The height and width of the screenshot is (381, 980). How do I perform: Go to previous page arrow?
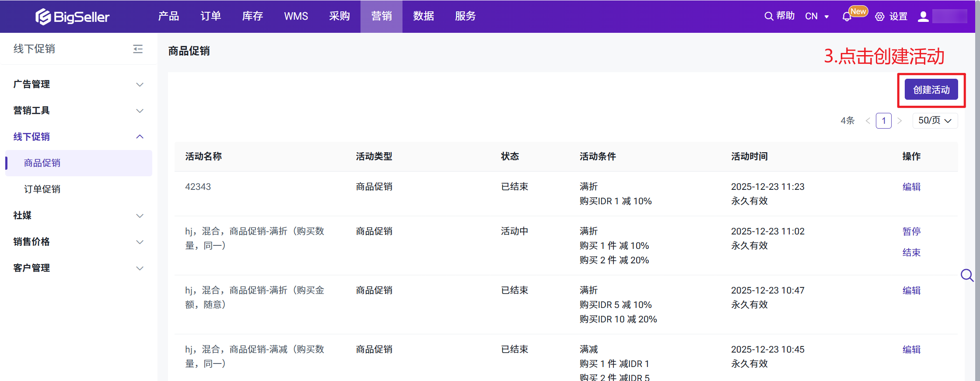(x=868, y=121)
